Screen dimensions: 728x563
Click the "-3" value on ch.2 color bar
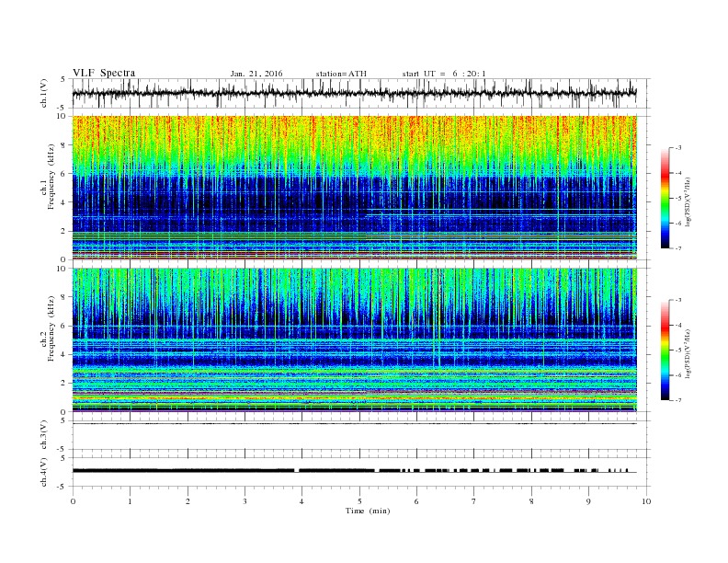(x=678, y=300)
